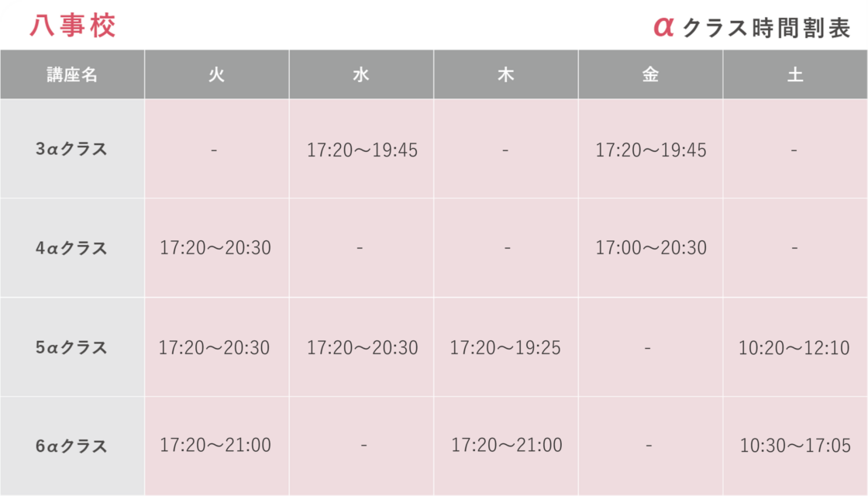868x496 pixels.
Task: Select the 3αクラス row label
Action: tap(71, 150)
